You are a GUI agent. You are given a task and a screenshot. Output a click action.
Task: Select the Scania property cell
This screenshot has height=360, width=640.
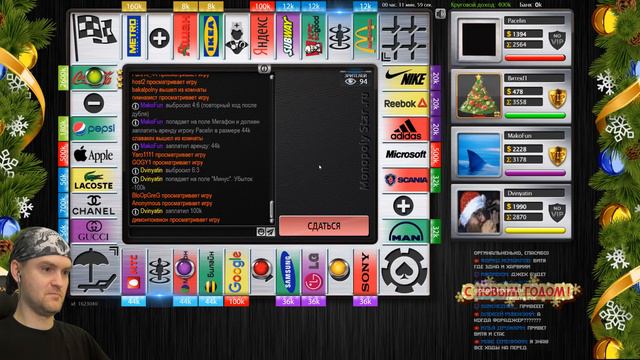[405, 180]
